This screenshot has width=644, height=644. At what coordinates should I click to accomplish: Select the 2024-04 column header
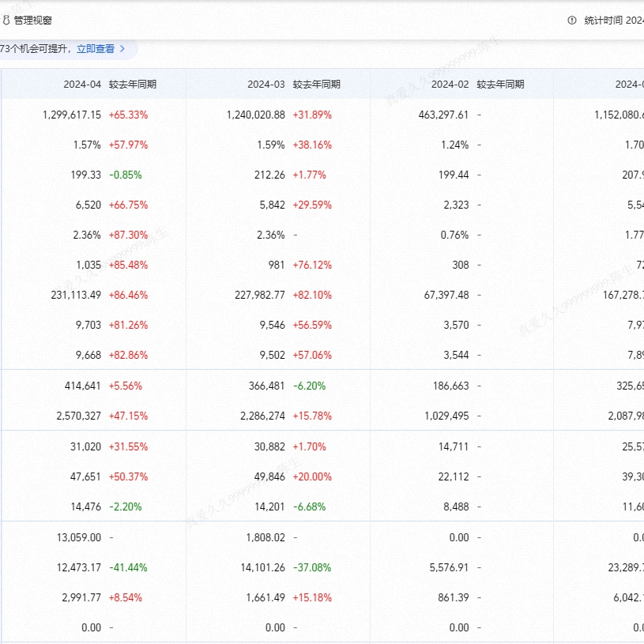point(82,85)
